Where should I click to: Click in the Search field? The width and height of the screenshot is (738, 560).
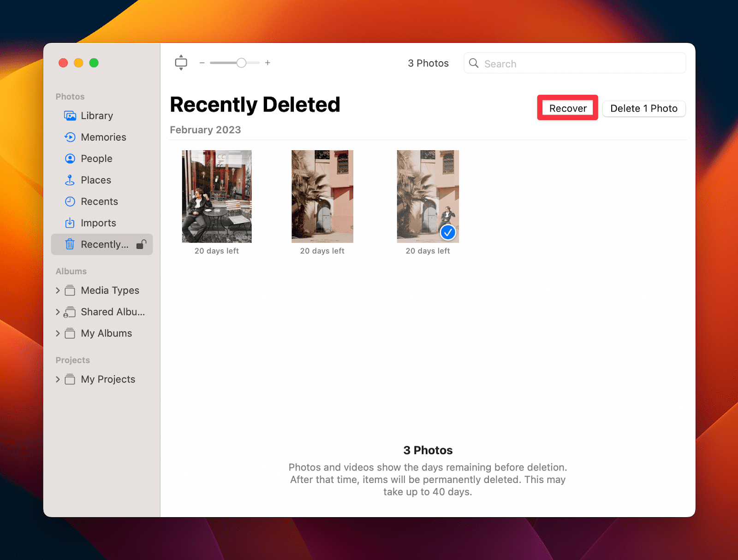(x=575, y=63)
